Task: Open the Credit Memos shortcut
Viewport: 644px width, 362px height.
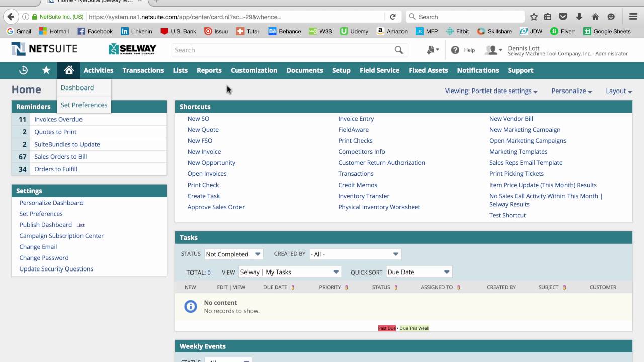Action: (358, 185)
